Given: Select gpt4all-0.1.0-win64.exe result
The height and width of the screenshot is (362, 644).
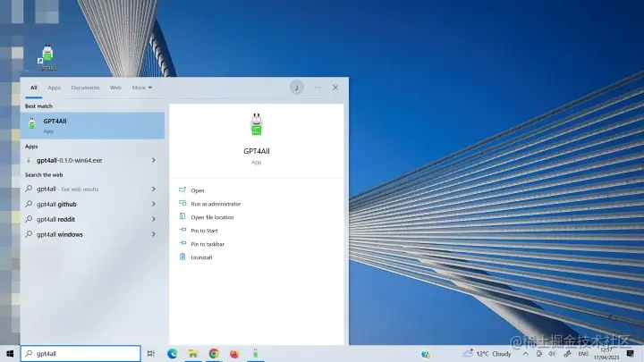Looking at the screenshot, I should point(93,160).
